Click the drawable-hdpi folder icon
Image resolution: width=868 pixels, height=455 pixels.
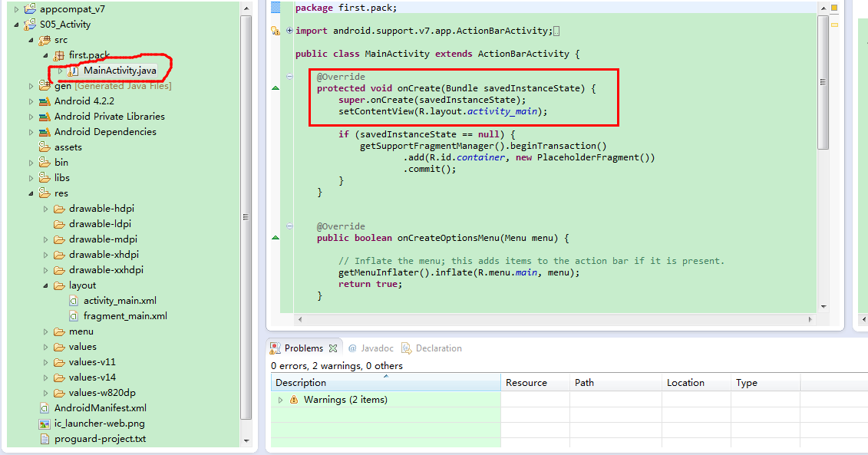point(59,209)
